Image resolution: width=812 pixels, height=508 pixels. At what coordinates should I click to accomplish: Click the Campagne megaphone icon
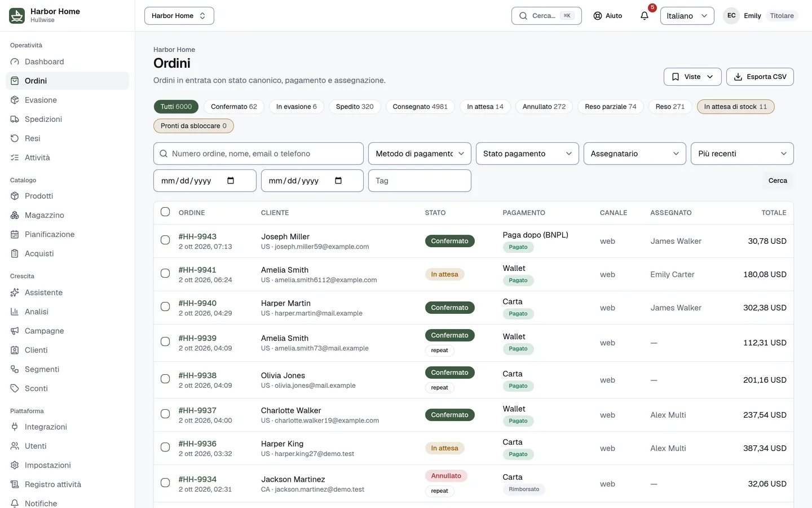pos(15,331)
